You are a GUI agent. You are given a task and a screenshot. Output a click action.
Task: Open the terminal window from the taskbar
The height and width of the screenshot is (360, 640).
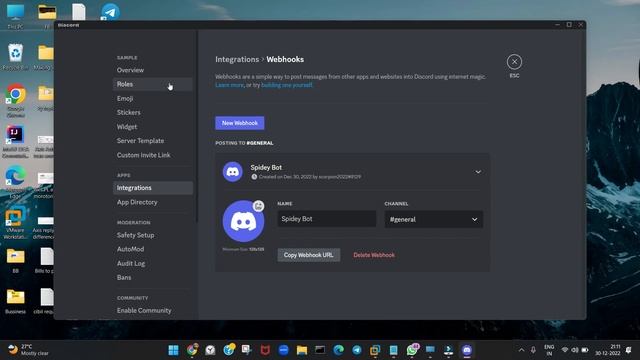(x=320, y=350)
